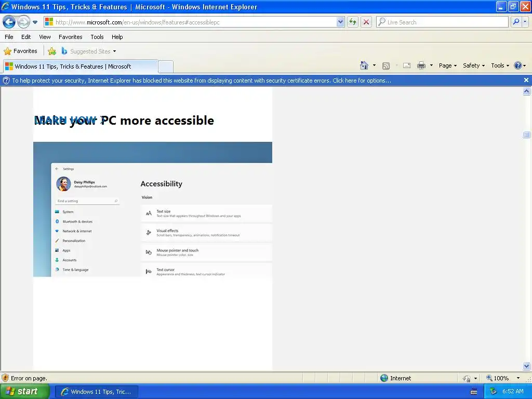Open the Page command dropdown
This screenshot has width=532, height=399.
pyautogui.click(x=447, y=65)
